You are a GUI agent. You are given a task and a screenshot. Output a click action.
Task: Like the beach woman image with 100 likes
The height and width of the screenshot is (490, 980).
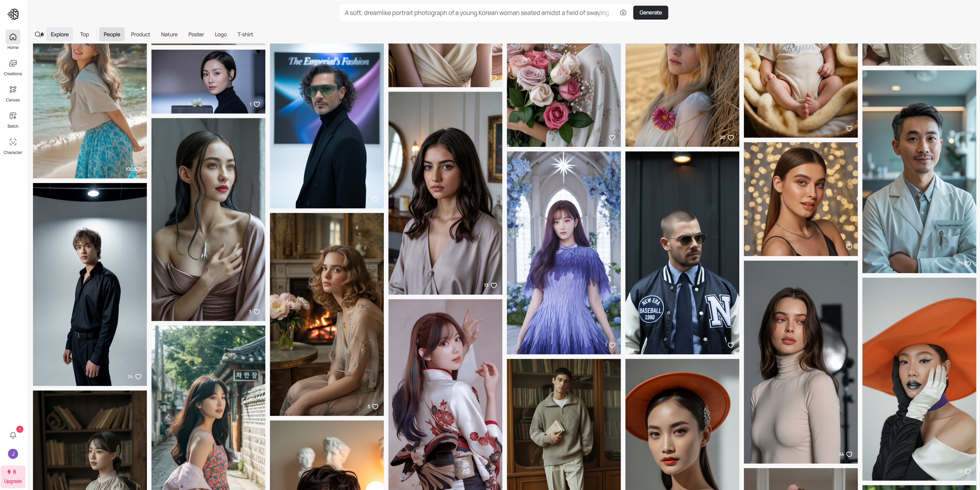[x=139, y=169]
